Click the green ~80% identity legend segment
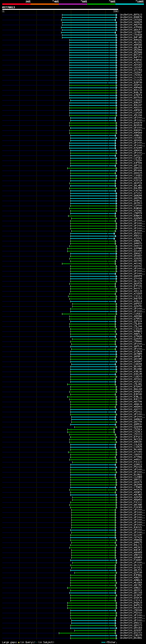 [x=101, y=4]
